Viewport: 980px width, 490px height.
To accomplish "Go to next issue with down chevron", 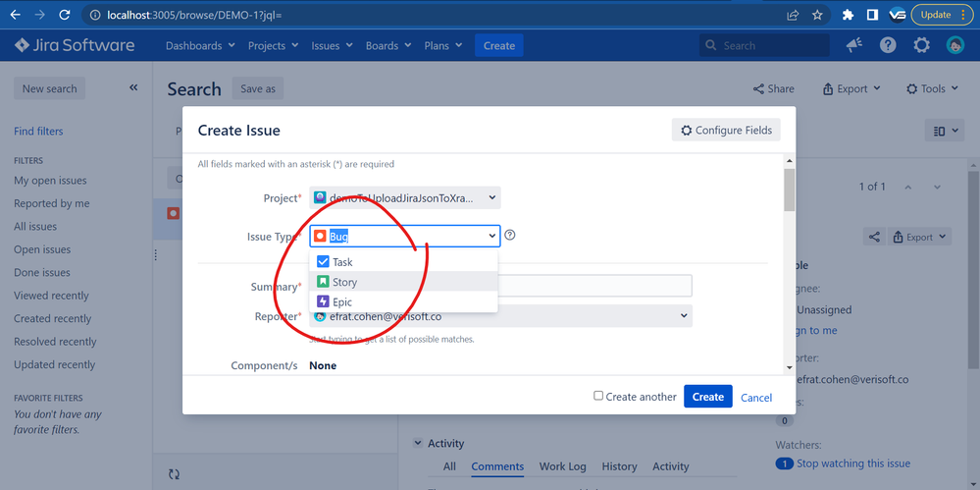I will click(x=937, y=187).
